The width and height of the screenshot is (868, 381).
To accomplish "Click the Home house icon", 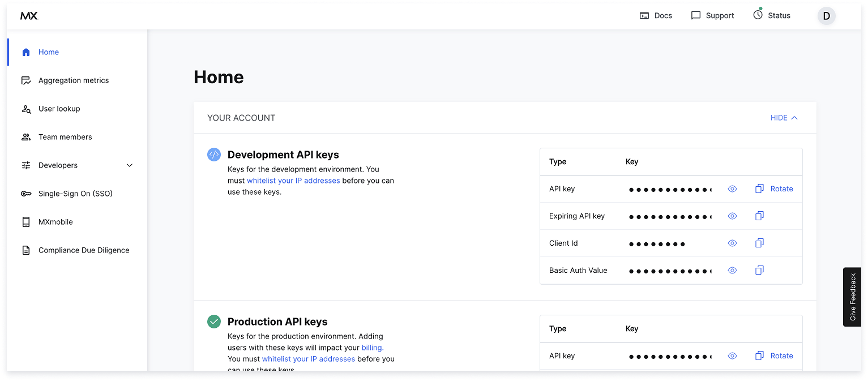I will (x=25, y=52).
